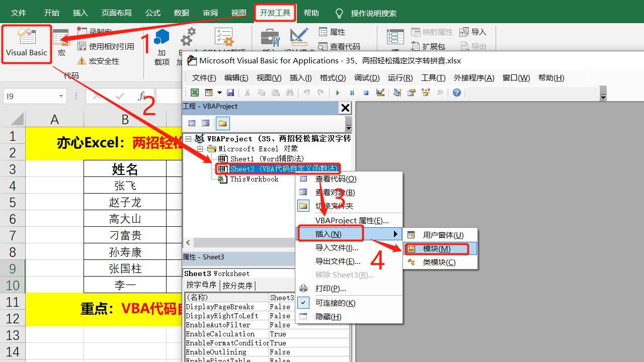Click the Reset icon in the VBA toolbar

coord(365,93)
